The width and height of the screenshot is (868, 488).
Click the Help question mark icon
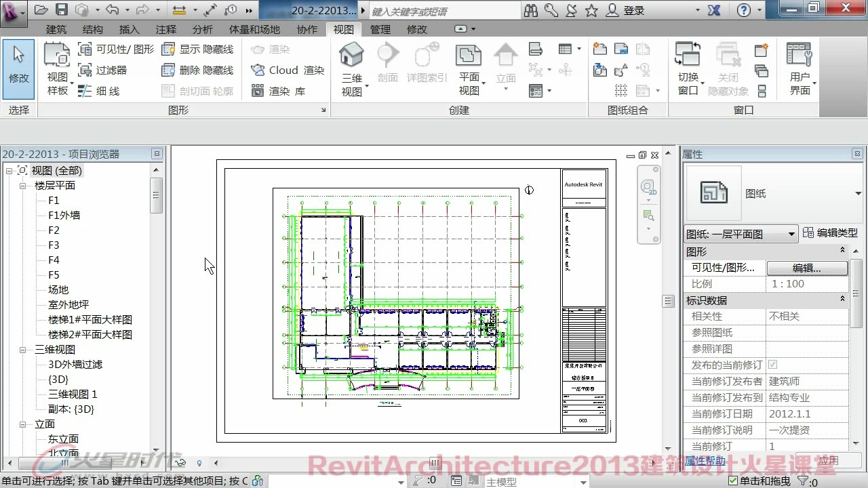(744, 10)
